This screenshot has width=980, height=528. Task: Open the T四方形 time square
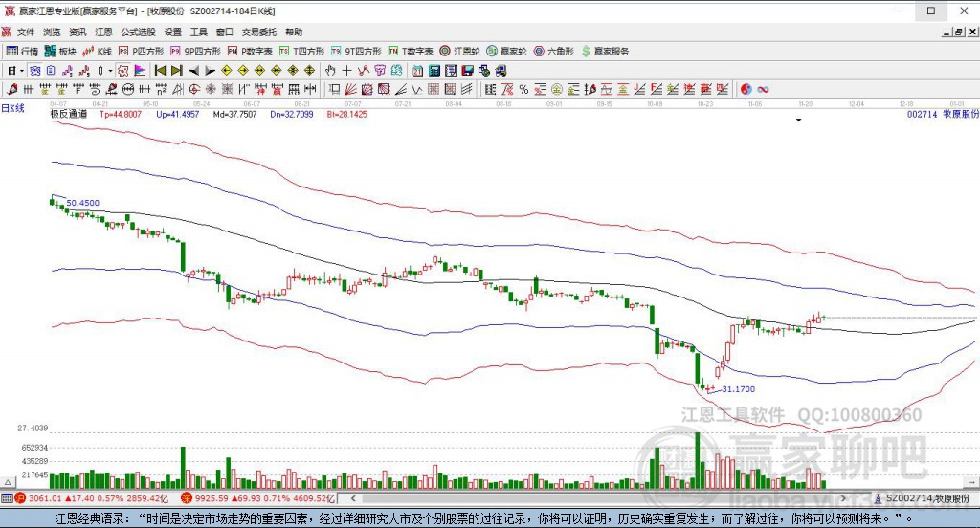[x=301, y=52]
